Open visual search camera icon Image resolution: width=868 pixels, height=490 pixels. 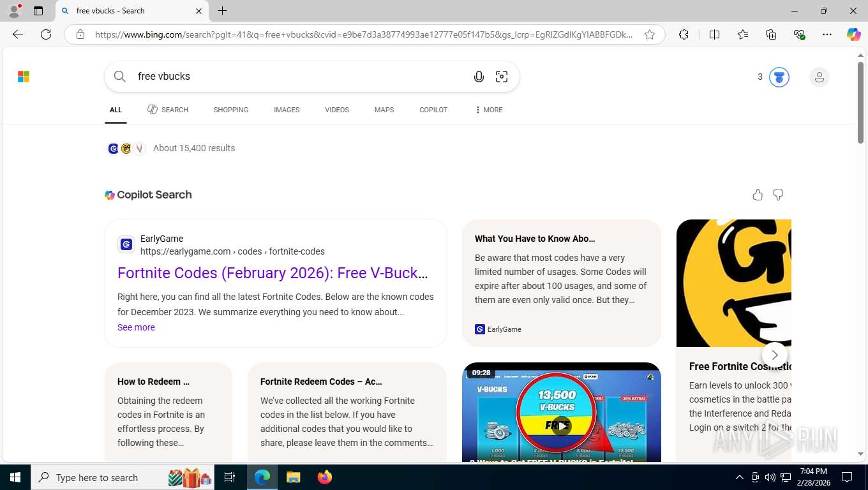coord(502,77)
